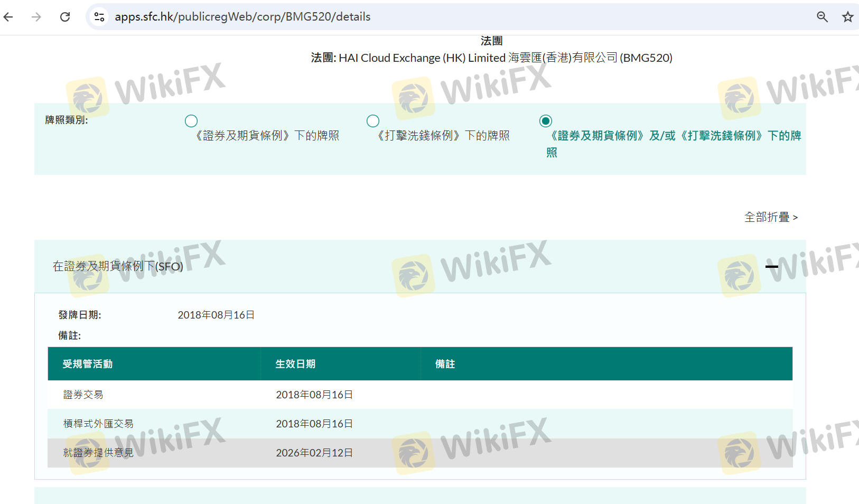Click 全部折疊 to collapse all sections
This screenshot has width=859, height=504.
(770, 217)
